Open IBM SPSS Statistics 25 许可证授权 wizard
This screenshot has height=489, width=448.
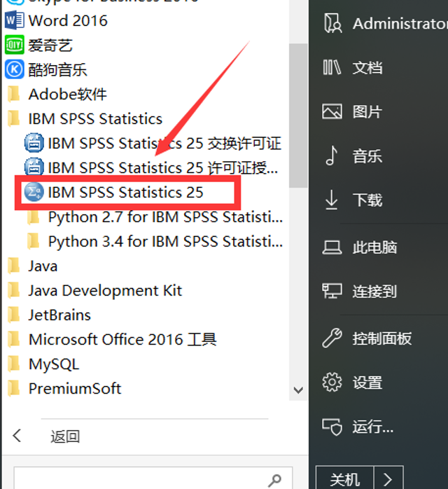tap(151, 167)
